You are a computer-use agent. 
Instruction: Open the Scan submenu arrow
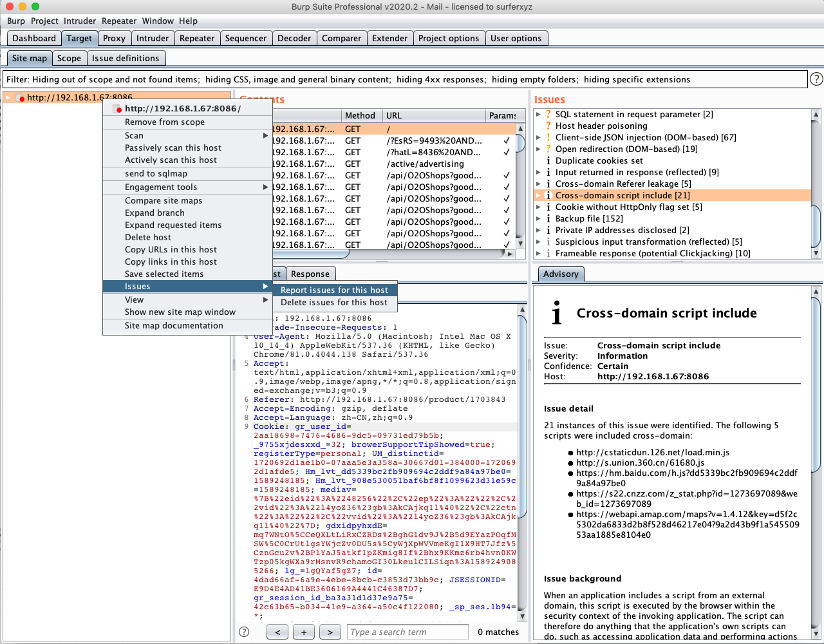coord(265,135)
